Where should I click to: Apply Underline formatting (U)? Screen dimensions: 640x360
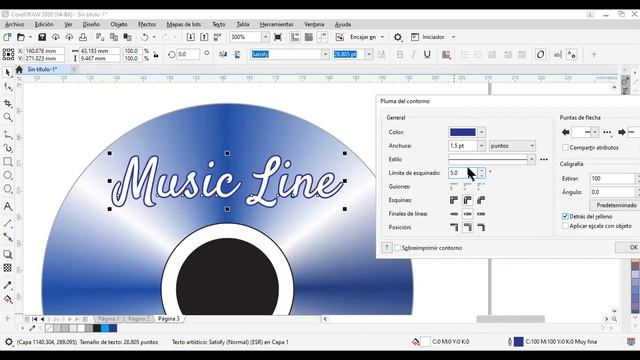[427, 54]
